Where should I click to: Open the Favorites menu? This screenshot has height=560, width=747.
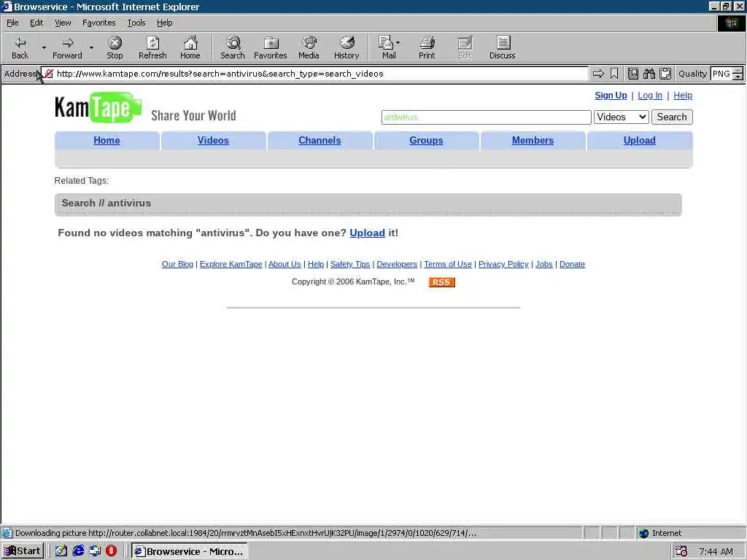98,23
